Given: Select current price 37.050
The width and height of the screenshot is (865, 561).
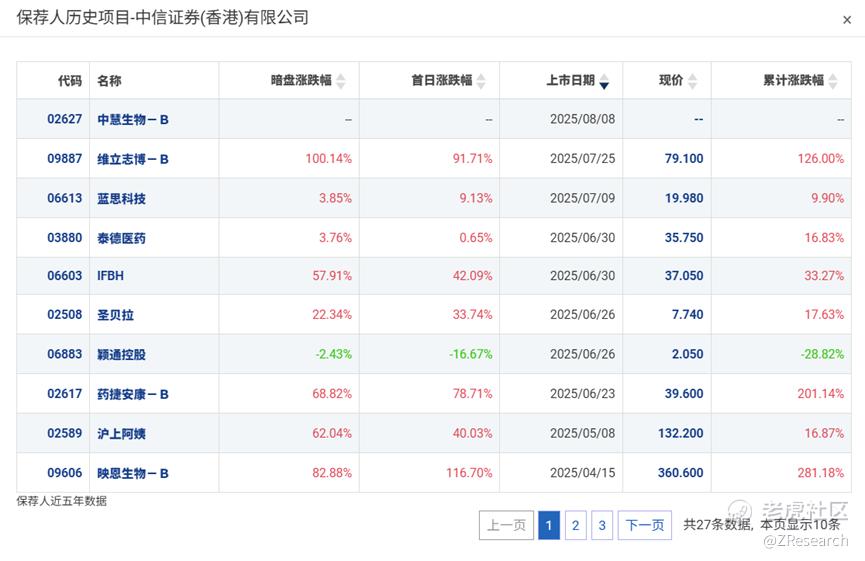Looking at the screenshot, I should click(684, 276).
